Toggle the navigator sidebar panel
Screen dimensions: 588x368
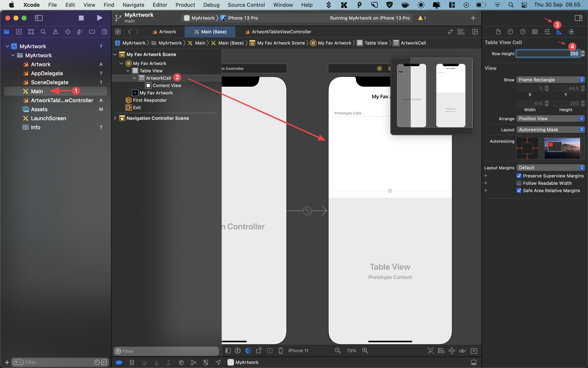click(x=39, y=18)
